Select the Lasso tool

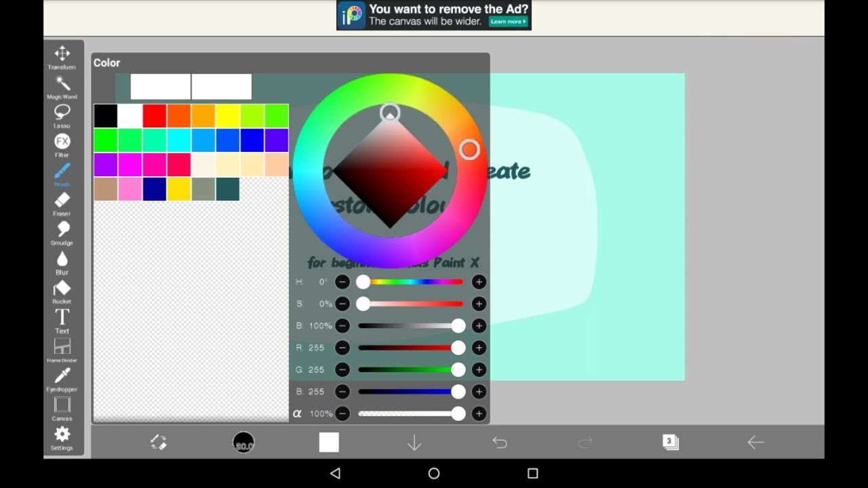62,112
